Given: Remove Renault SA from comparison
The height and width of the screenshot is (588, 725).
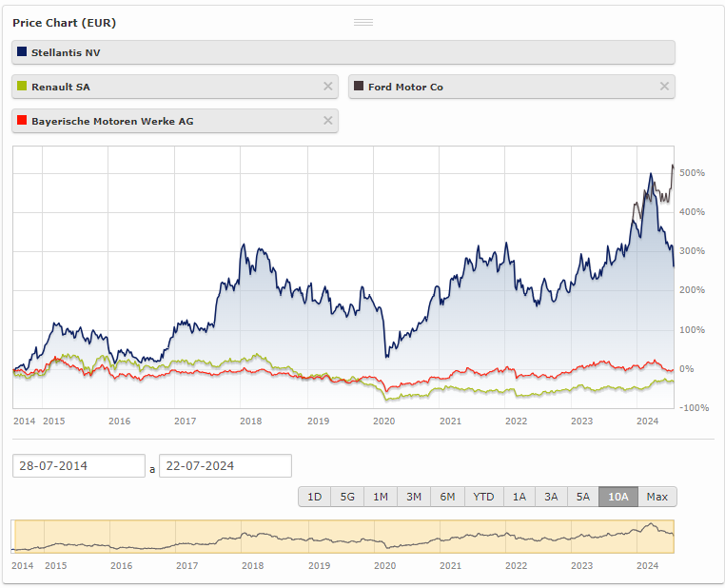Looking at the screenshot, I should tap(328, 87).
